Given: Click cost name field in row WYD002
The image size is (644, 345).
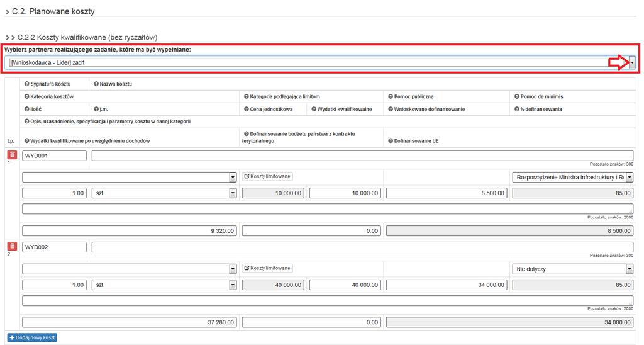Looking at the screenshot, I should click(x=362, y=247).
